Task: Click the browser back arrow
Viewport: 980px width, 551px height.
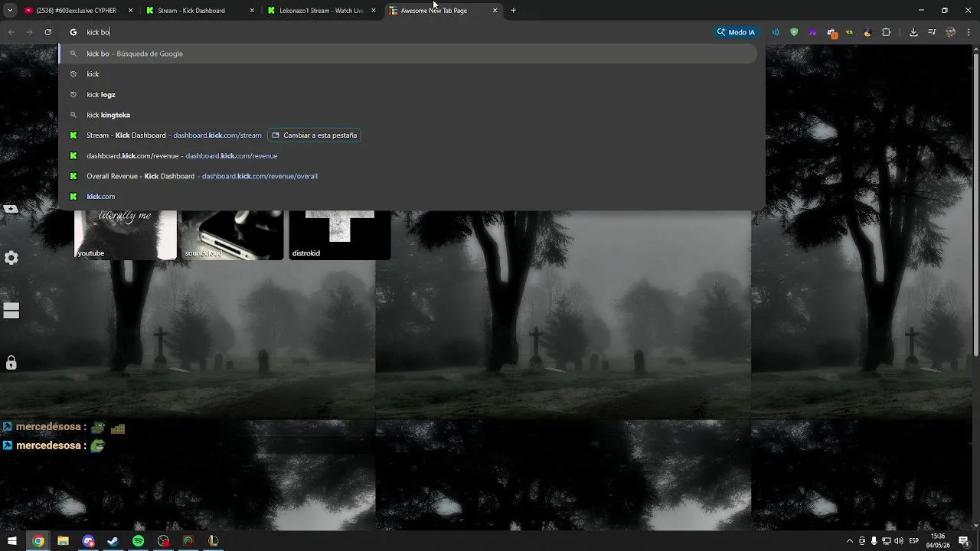Action: [x=11, y=32]
